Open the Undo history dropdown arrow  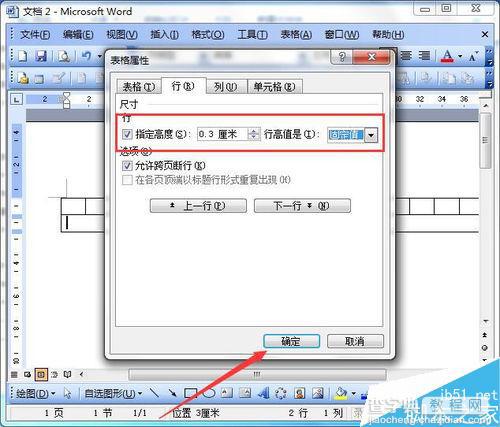(99, 56)
